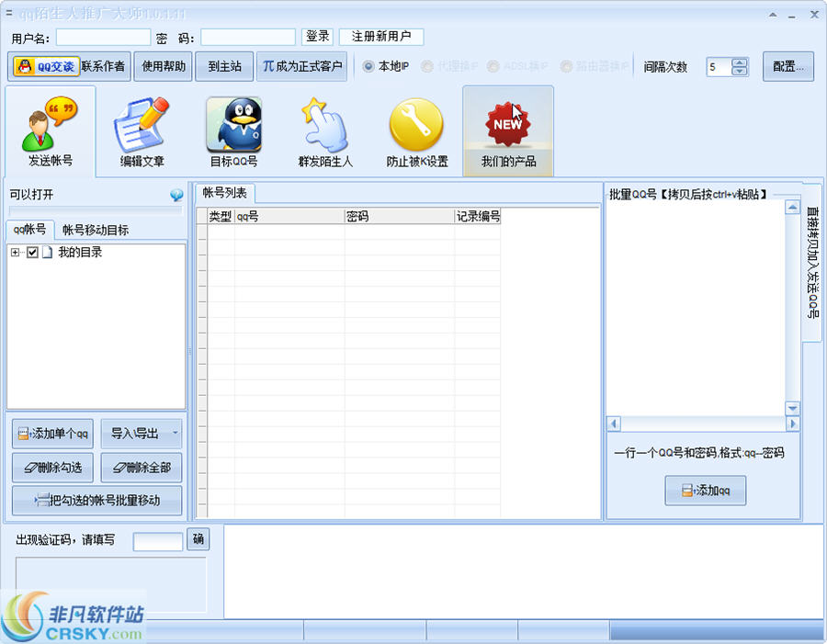Focus the captcha 验证码 input field

coord(158,542)
